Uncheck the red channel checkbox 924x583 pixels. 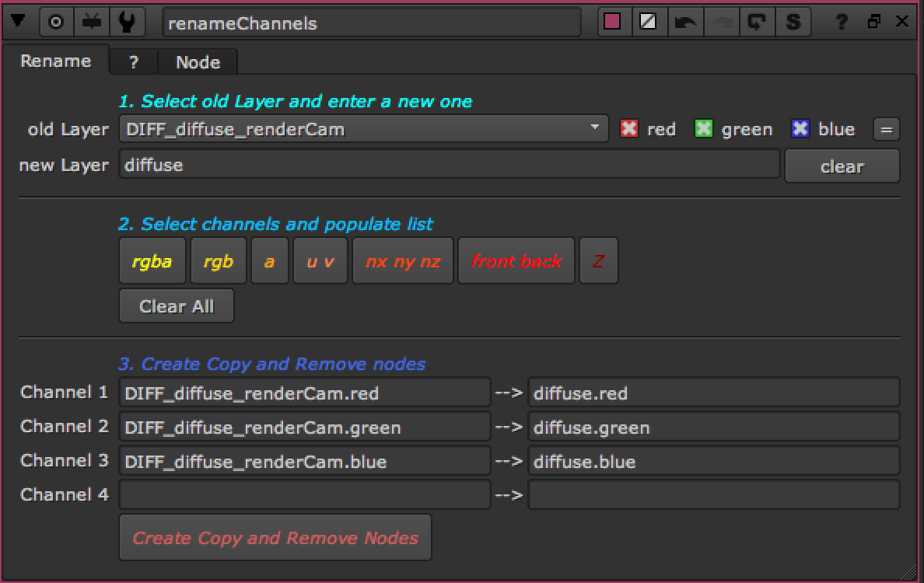629,129
